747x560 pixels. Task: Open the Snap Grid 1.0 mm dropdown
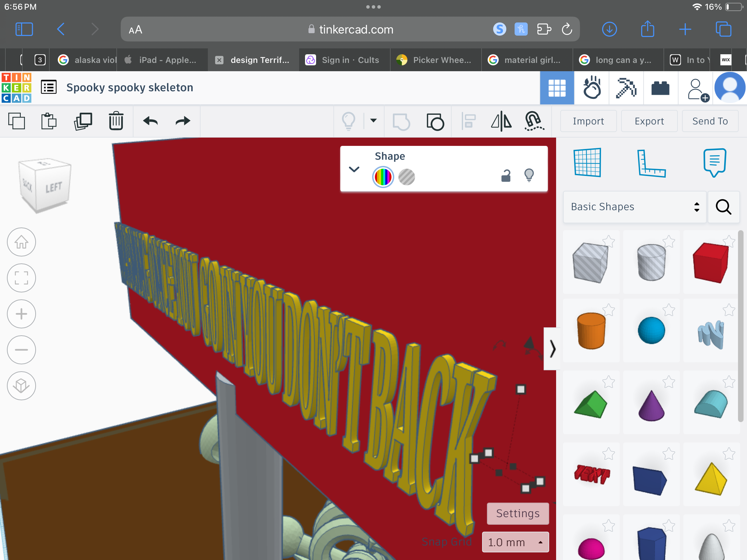[x=515, y=542]
